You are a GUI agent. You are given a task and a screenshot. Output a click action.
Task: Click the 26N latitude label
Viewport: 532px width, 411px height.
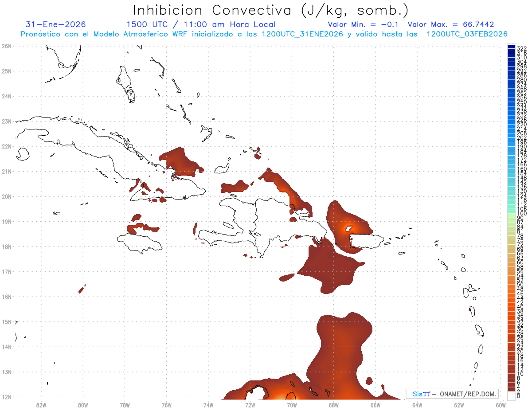7,46
